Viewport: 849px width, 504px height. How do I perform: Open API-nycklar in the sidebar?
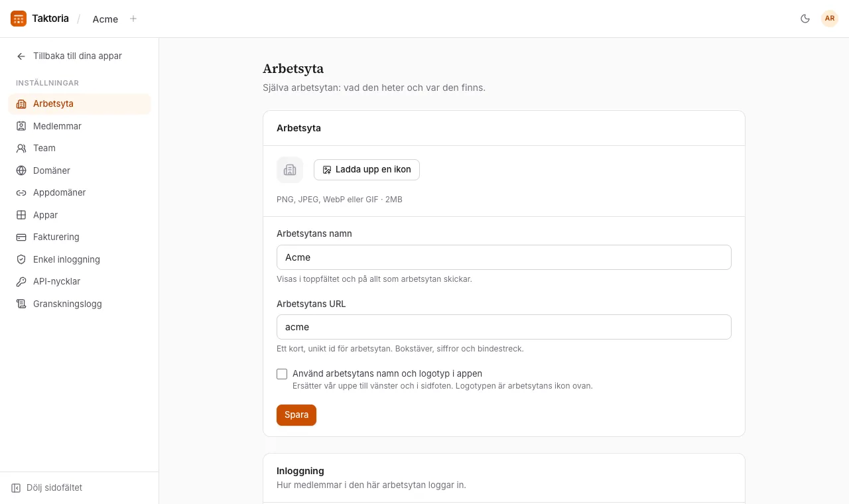pos(80,282)
